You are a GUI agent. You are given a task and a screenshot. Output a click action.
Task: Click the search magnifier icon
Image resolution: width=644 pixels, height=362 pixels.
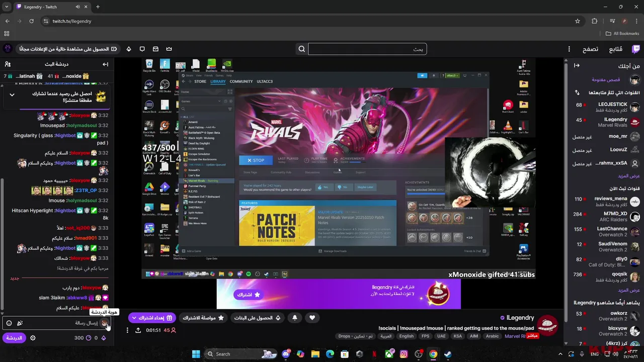coord(302,49)
